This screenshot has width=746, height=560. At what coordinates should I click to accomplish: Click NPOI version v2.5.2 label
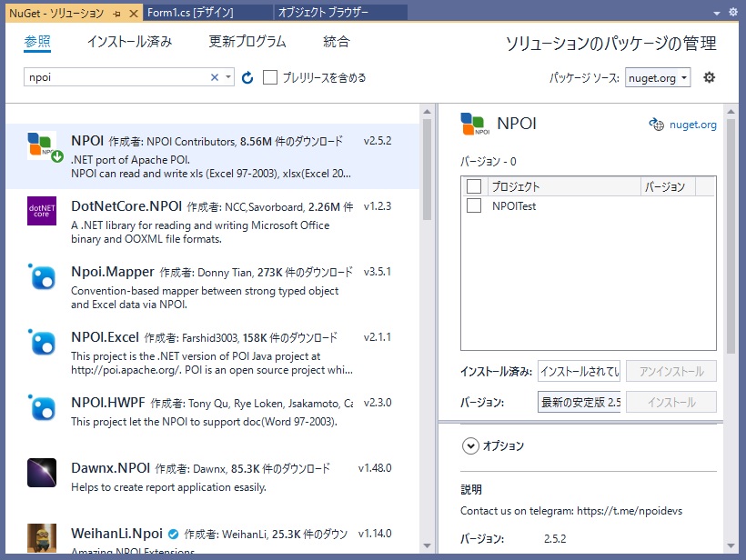378,141
